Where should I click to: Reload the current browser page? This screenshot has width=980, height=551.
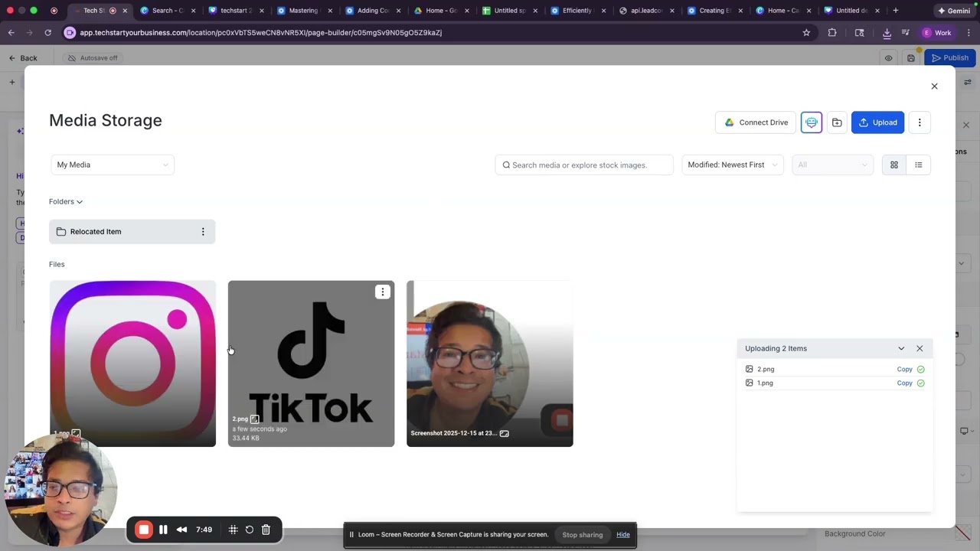(x=47, y=33)
